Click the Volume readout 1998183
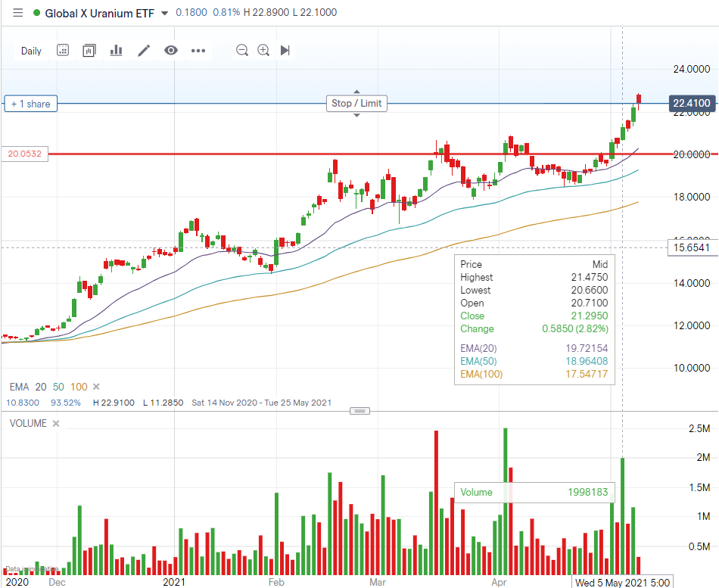Image resolution: width=719 pixels, height=588 pixels. (588, 492)
